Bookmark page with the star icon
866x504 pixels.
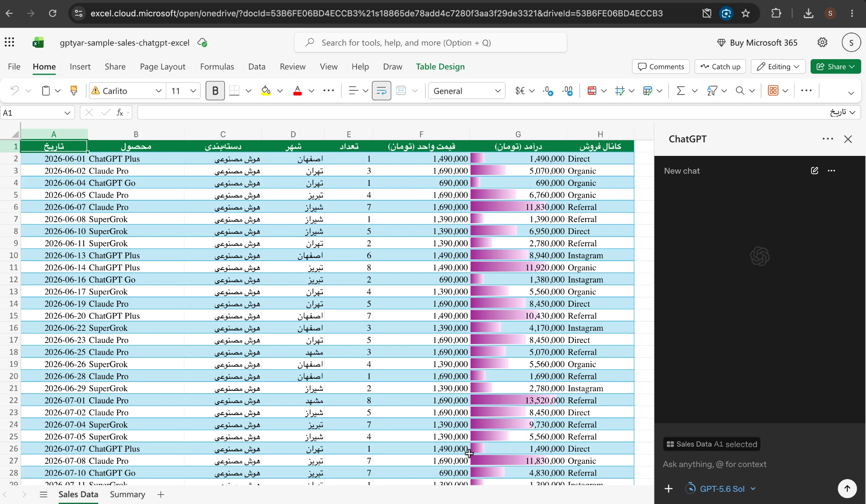pyautogui.click(x=745, y=14)
